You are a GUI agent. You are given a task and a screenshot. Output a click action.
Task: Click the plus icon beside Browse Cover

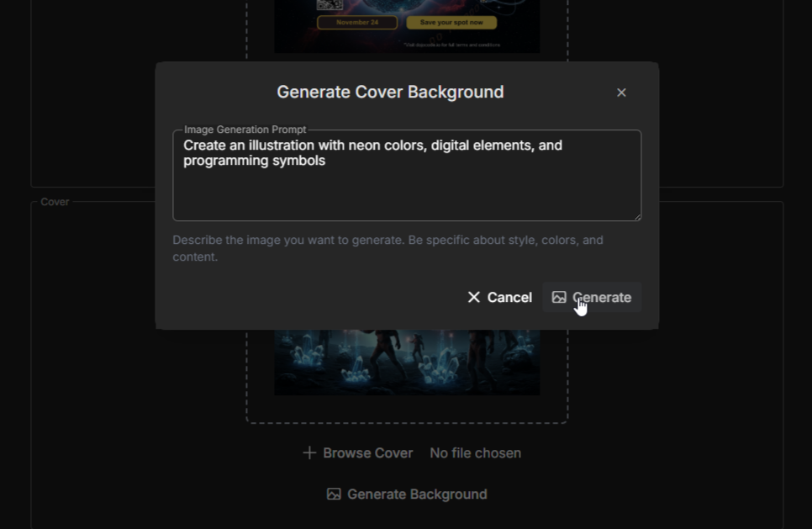309,452
